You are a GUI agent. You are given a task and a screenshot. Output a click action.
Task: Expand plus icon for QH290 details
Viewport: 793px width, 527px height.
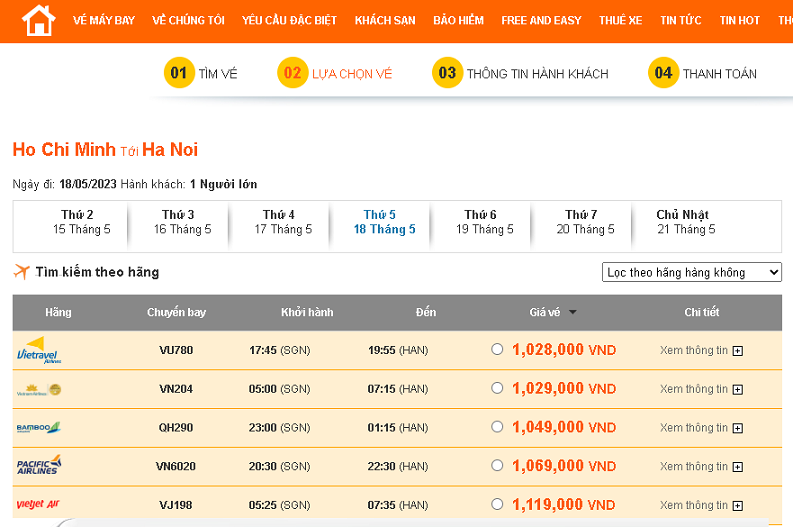738,428
